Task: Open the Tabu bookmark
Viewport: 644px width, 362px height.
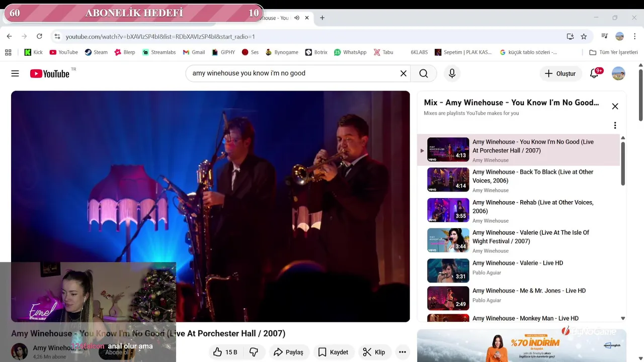Action: [383, 52]
